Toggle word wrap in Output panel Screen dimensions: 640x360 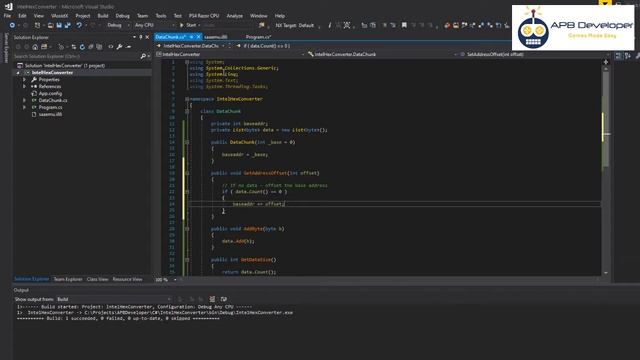(x=223, y=299)
